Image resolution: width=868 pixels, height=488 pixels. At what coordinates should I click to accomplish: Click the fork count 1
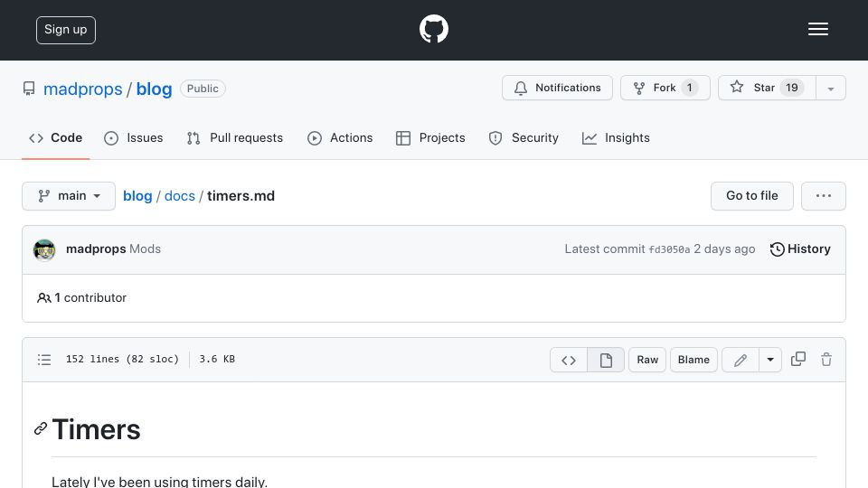coord(689,88)
